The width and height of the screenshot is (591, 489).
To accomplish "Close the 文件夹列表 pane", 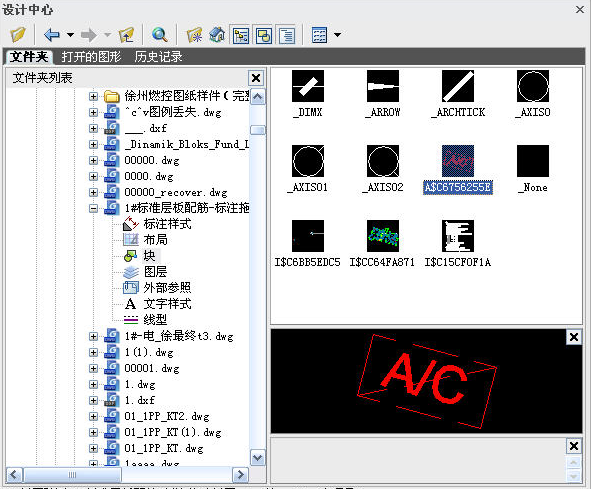I will click(x=256, y=78).
